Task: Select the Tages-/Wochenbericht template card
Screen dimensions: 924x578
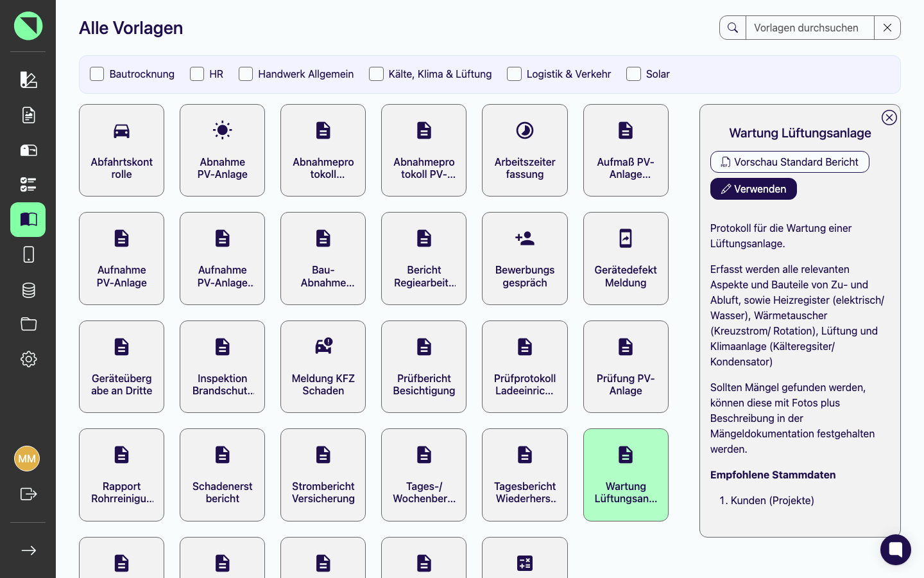Action: pos(424,475)
